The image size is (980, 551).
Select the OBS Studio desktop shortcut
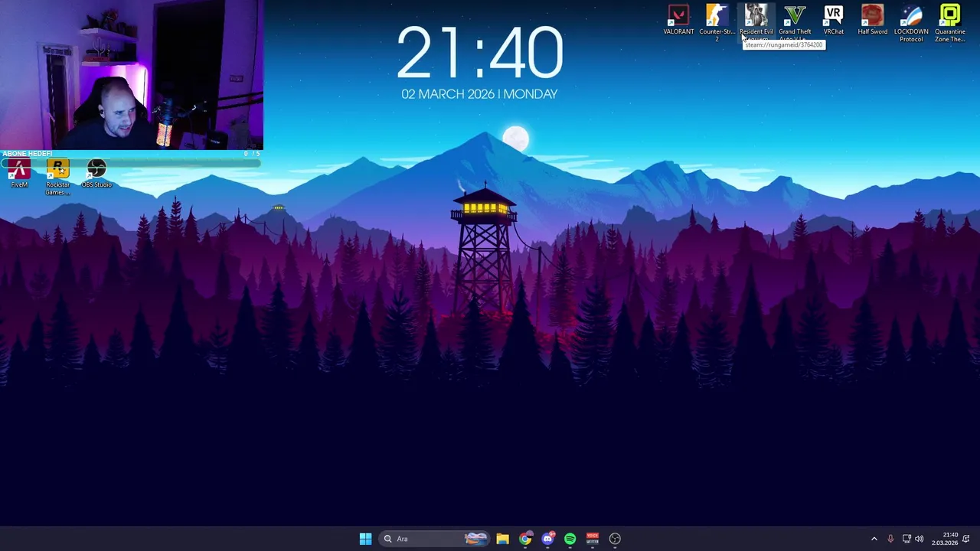pyautogui.click(x=96, y=174)
